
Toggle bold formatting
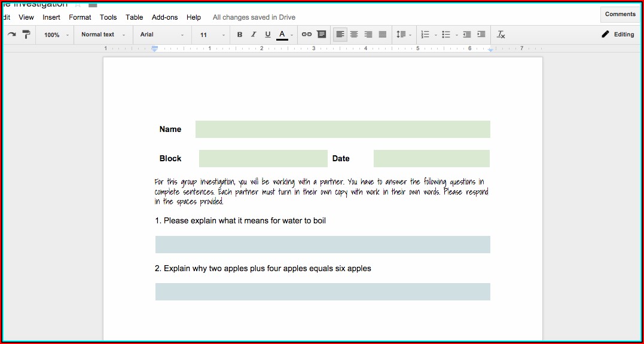(x=240, y=35)
